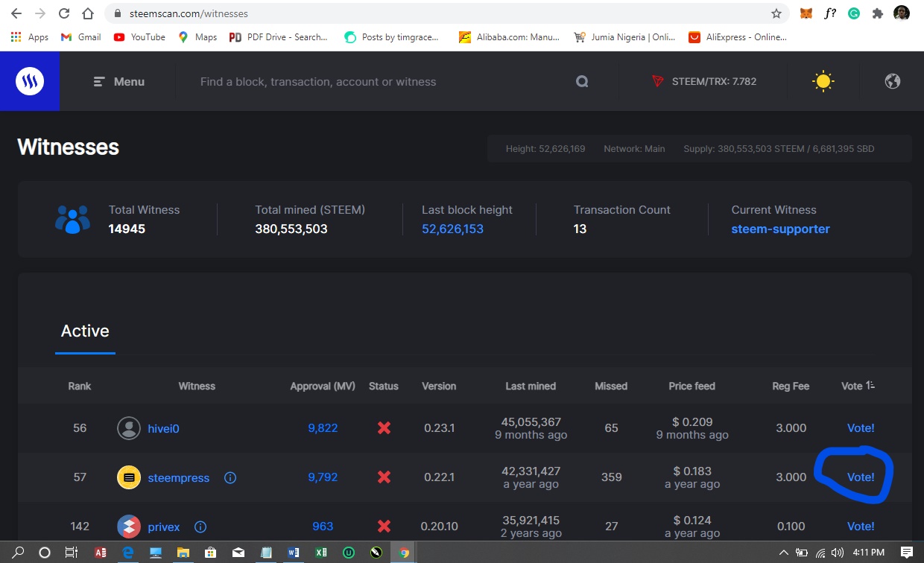The width and height of the screenshot is (924, 563).
Task: Open Apps bookmarks shortcut
Action: pyautogui.click(x=30, y=36)
